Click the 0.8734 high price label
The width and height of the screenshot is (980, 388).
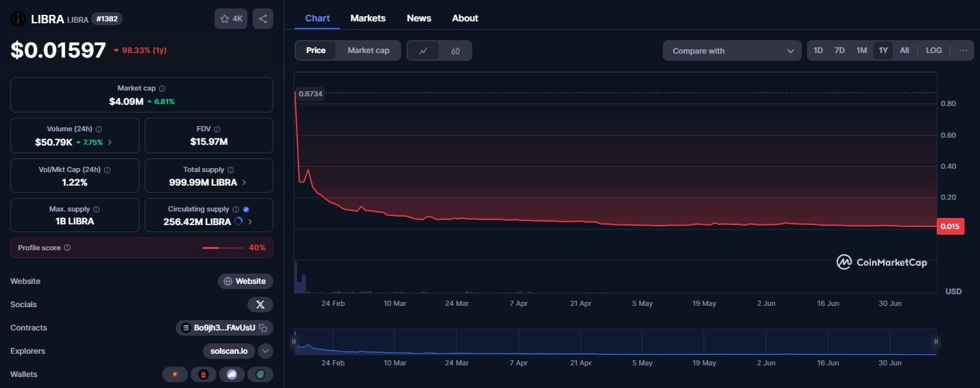click(310, 94)
